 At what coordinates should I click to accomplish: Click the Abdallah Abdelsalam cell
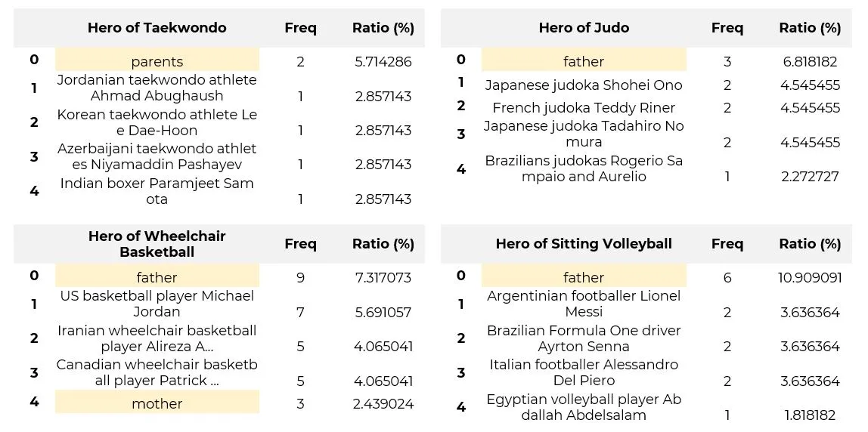coord(584,407)
